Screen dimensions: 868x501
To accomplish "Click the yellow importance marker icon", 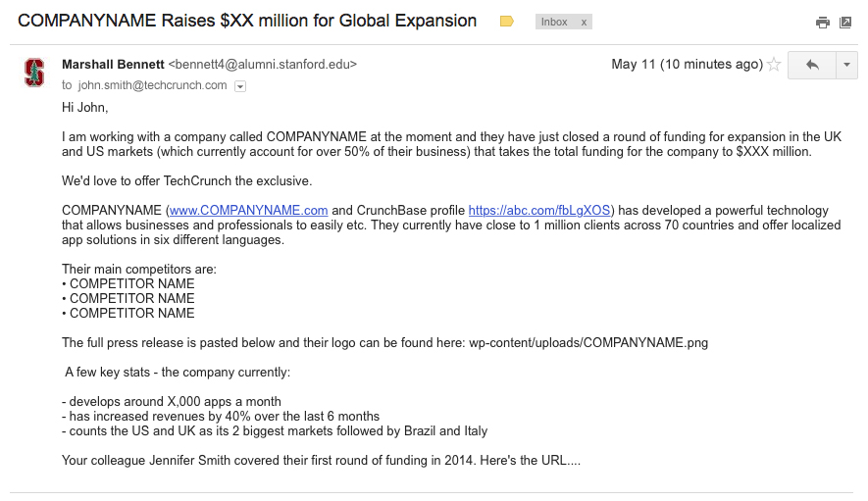I will [507, 22].
